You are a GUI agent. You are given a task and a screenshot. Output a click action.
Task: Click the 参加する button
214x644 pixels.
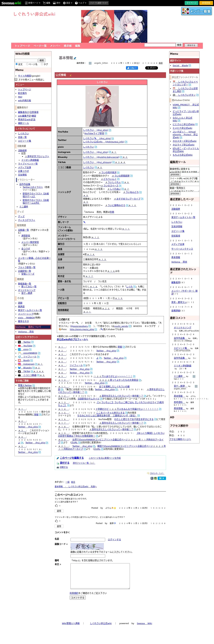pos(191,45)
